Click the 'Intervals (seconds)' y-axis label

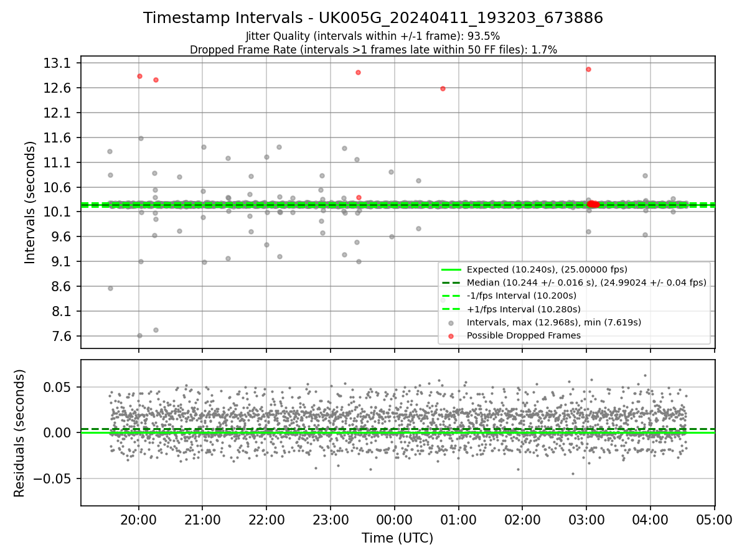(31, 202)
